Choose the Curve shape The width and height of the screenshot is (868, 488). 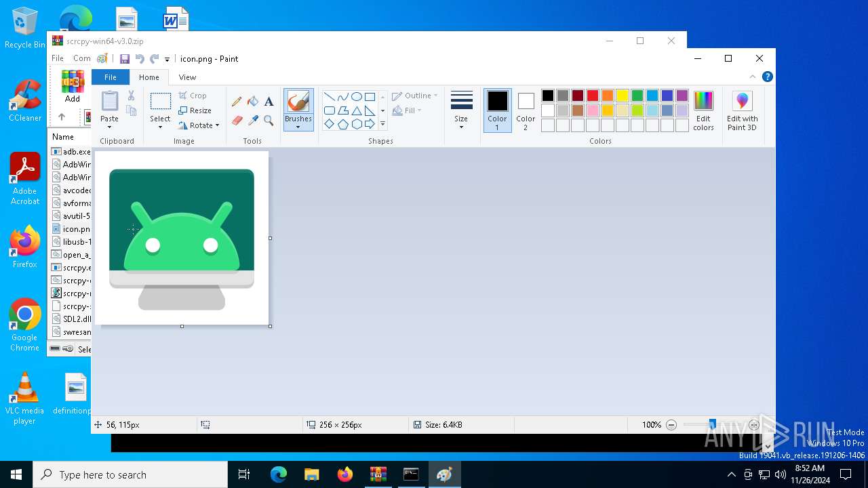click(342, 97)
